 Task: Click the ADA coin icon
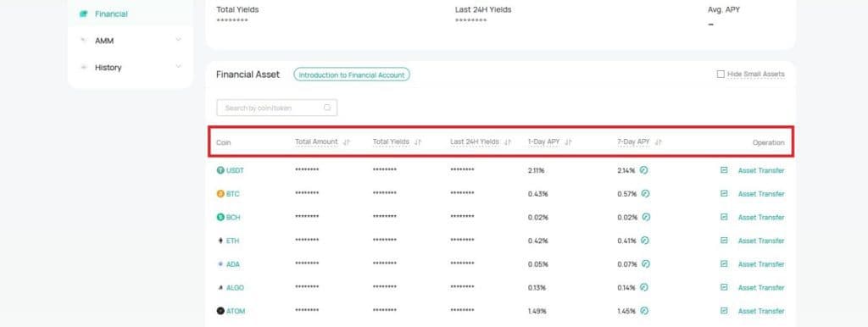[x=220, y=264]
